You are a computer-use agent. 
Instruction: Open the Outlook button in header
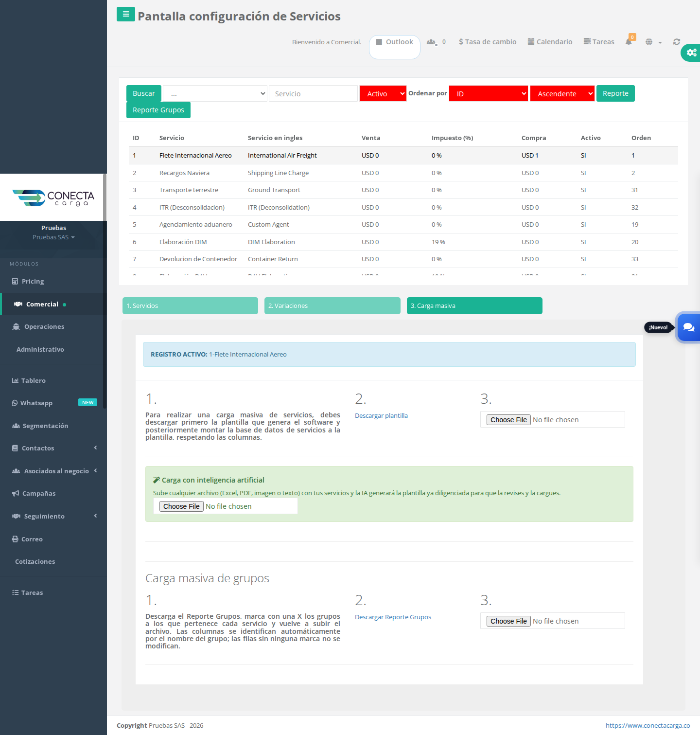click(x=395, y=47)
